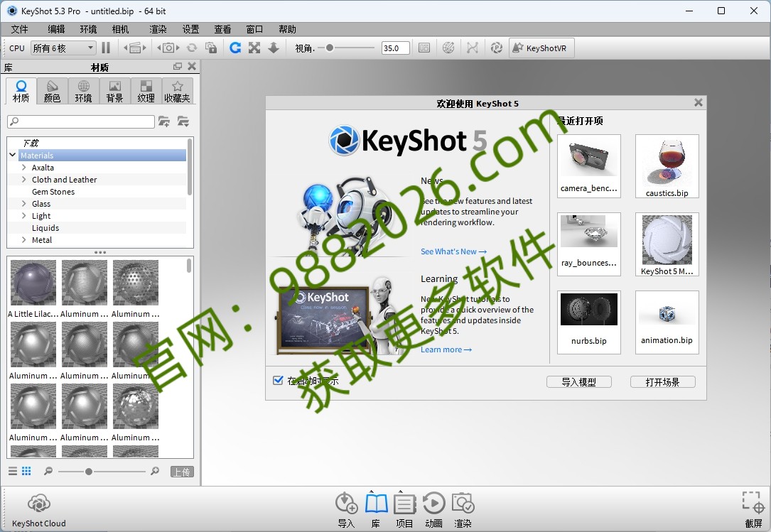771x532 pixels.
Task: Expand the Light folder
Action: point(23,215)
